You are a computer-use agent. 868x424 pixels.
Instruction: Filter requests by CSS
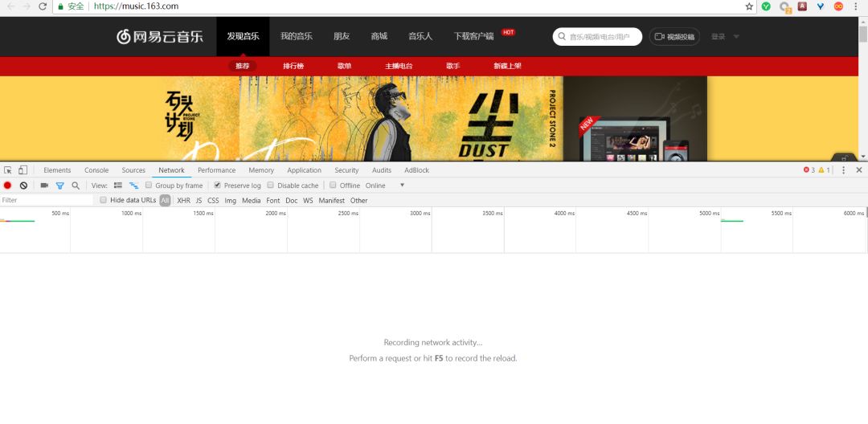pos(213,201)
